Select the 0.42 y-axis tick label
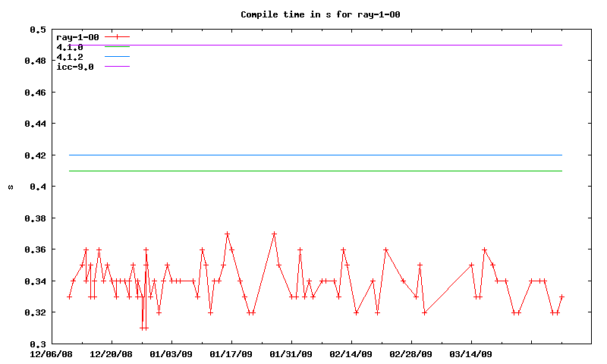 click(36, 155)
